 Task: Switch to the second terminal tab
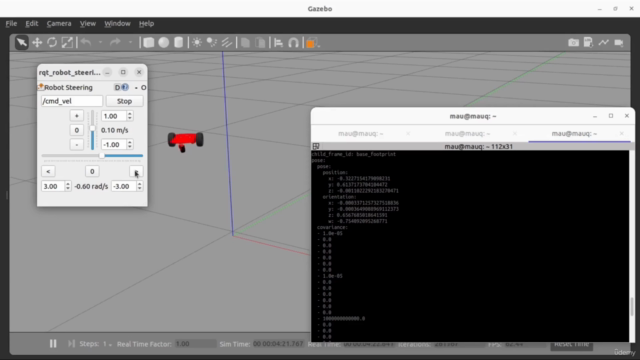click(x=467, y=133)
